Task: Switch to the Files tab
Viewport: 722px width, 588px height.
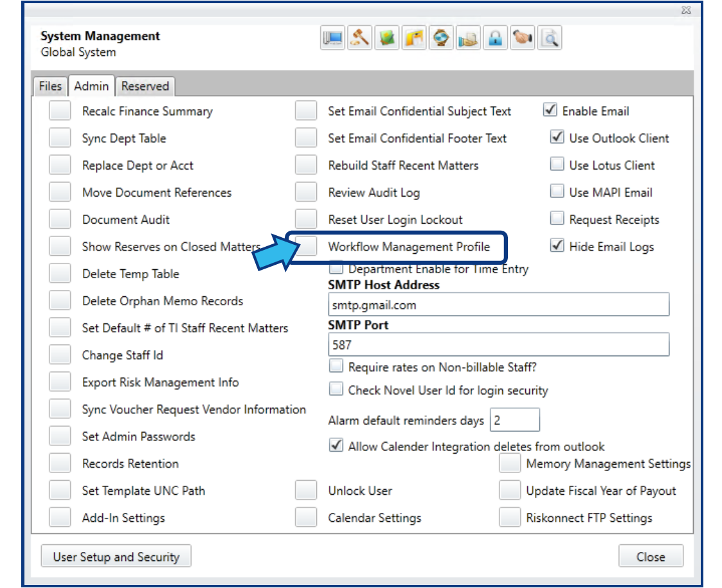Action: pyautogui.click(x=50, y=86)
